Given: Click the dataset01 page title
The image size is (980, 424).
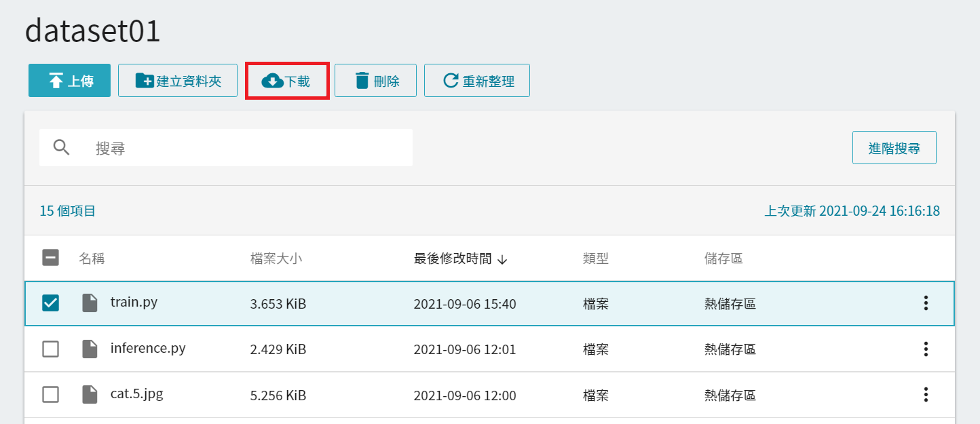Looking at the screenshot, I should tap(93, 32).
